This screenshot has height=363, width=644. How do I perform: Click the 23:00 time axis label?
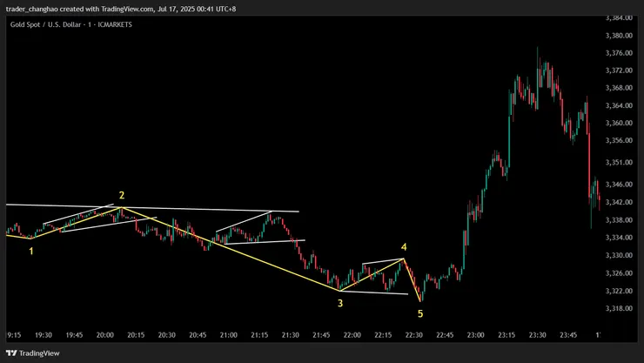pos(476,335)
